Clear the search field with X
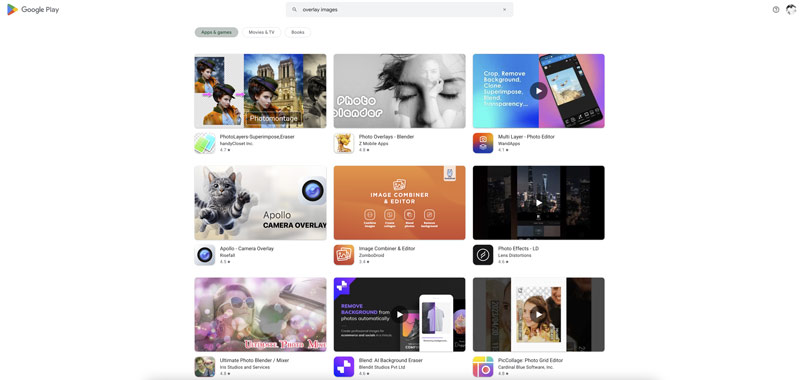Viewport: 800px width, 380px height. (x=505, y=10)
